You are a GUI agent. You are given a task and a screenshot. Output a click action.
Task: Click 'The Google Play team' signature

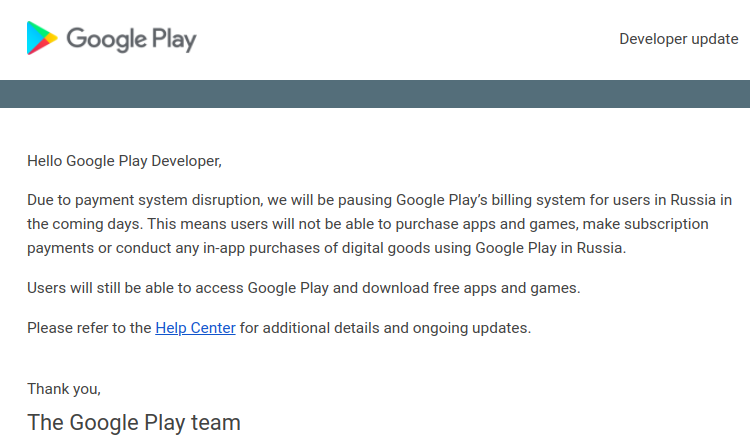[x=134, y=423]
